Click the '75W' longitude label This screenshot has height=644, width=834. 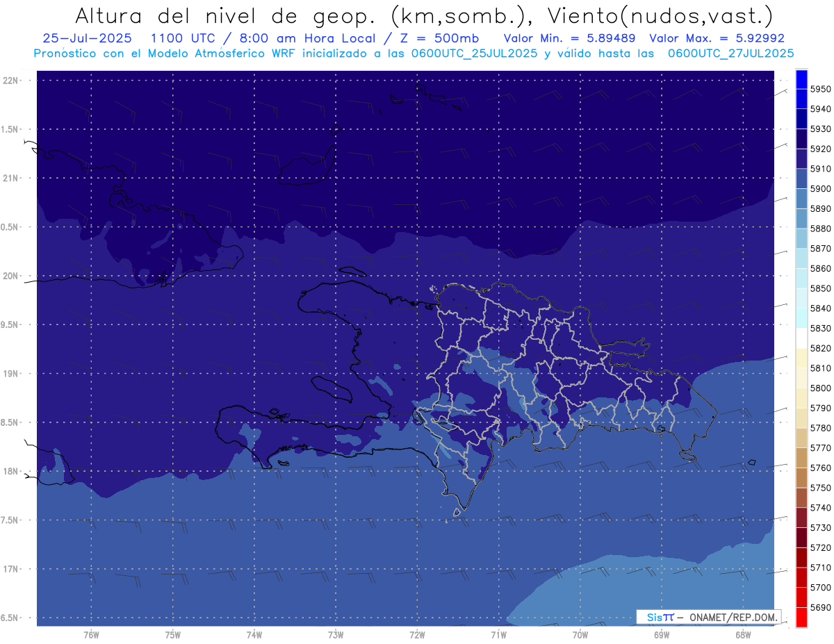pyautogui.click(x=173, y=634)
